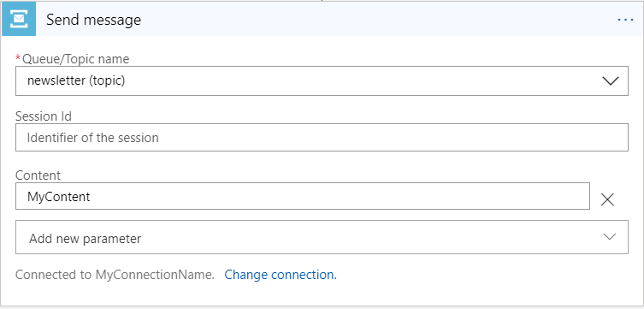Open the ellipsis menu on Send message
This screenshot has height=309, width=644.
pyautogui.click(x=625, y=20)
